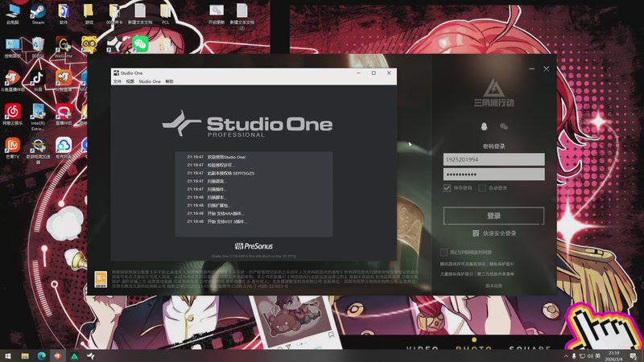Open the 开启更新 desktop shortcut
Viewport: 644px width, 362px height.
pos(217,14)
